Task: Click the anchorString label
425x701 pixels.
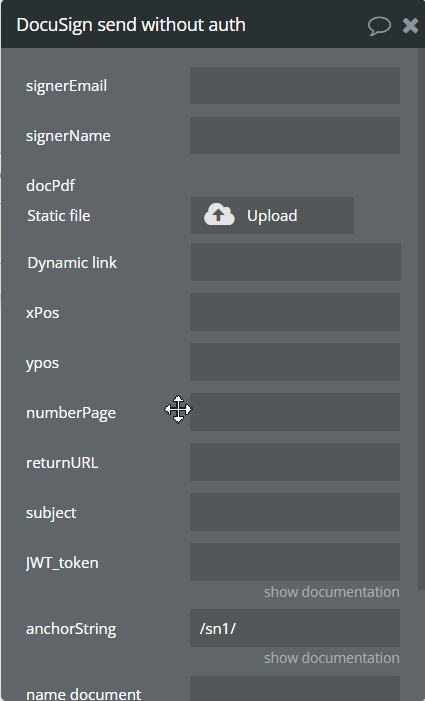Action: pos(71,629)
